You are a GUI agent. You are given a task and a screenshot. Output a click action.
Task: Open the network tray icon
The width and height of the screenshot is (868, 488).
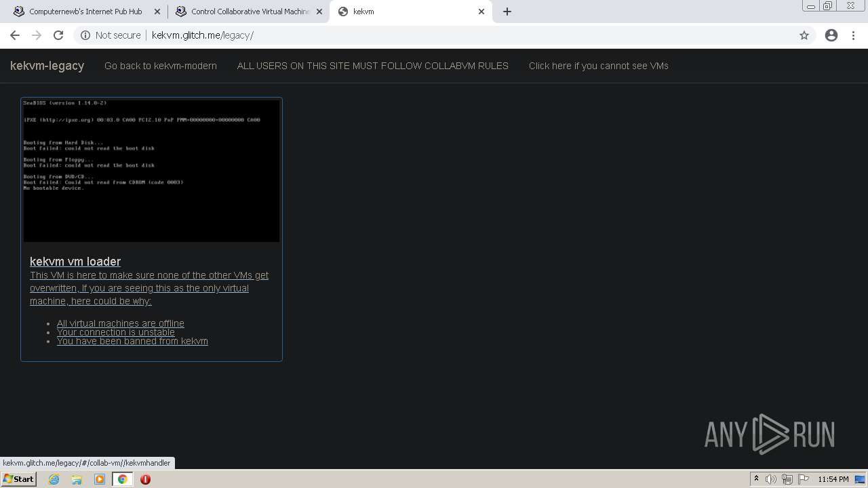pos(787,479)
